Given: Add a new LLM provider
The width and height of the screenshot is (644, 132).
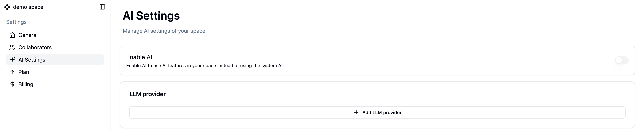Looking at the screenshot, I should (x=377, y=112).
